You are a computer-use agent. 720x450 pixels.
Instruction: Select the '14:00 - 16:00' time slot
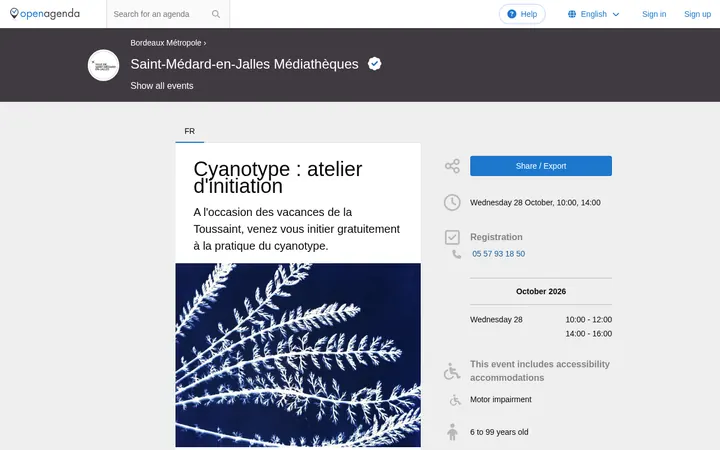point(589,334)
